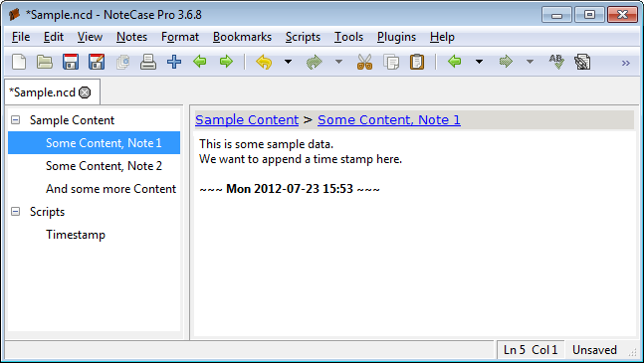Select Some Content, Note 2 in tree
This screenshot has height=363, width=644.
104,166
